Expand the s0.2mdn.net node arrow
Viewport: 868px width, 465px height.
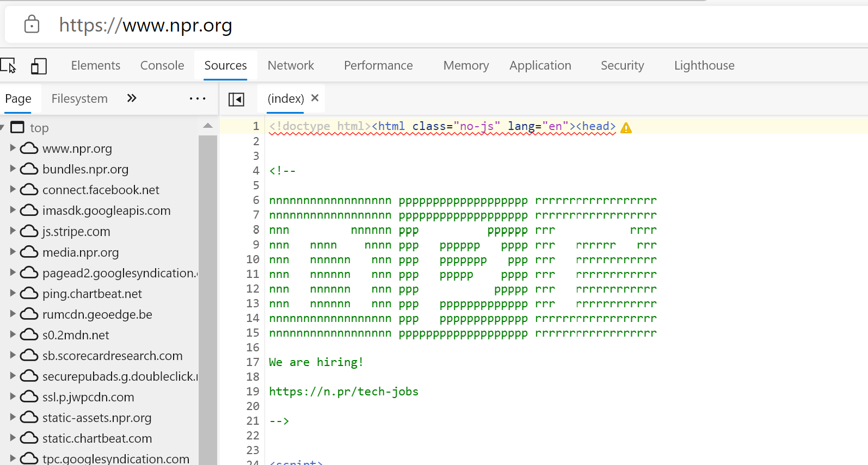13,334
